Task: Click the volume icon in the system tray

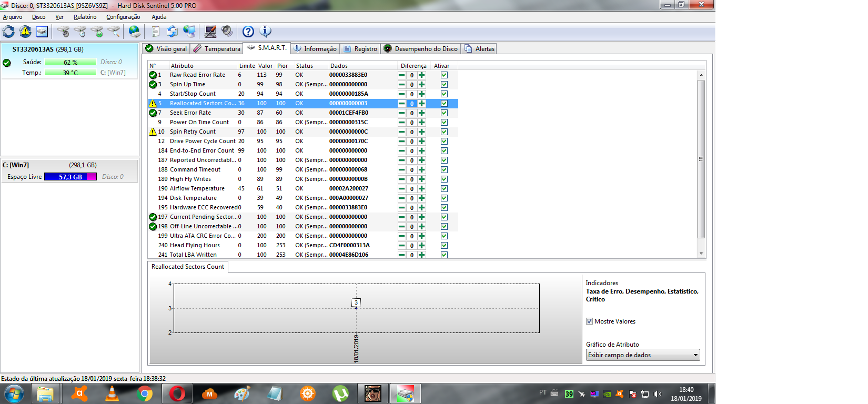Action: [658, 393]
